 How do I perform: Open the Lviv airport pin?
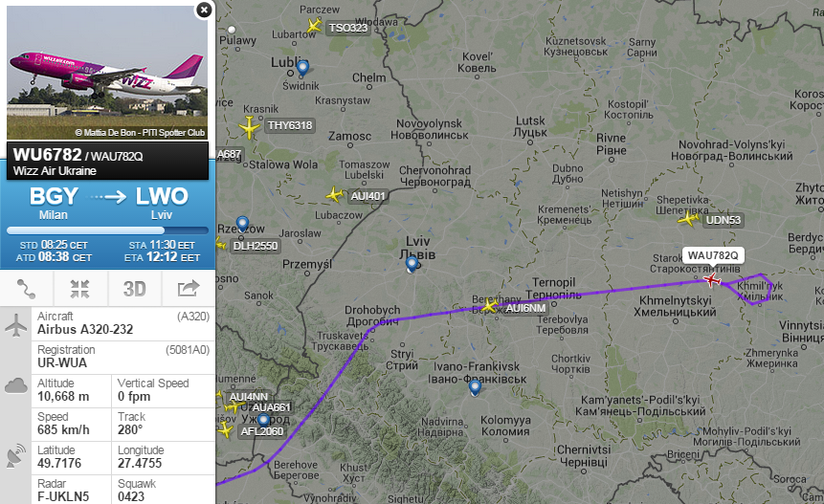(x=412, y=264)
